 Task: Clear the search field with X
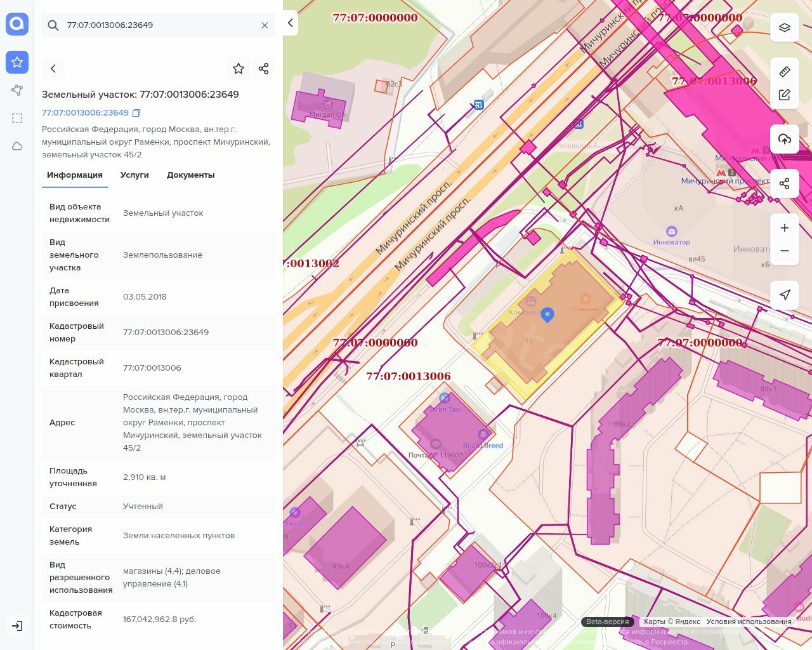[x=265, y=25]
